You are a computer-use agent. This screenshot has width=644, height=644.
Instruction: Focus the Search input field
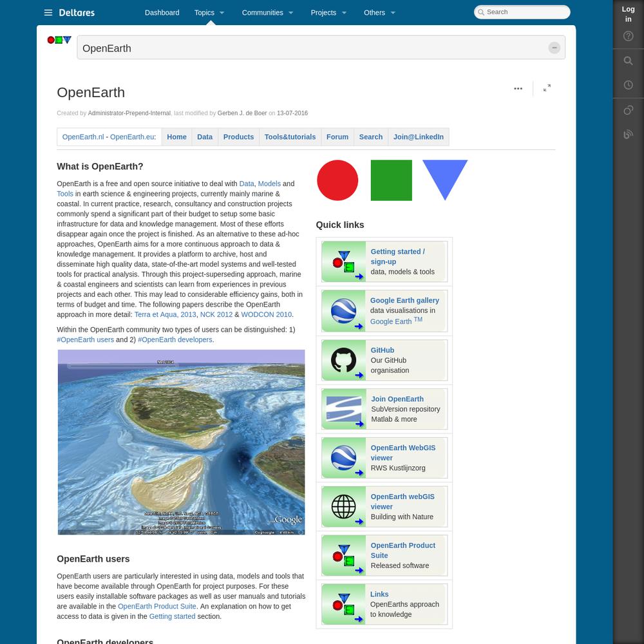pyautogui.click(x=522, y=12)
